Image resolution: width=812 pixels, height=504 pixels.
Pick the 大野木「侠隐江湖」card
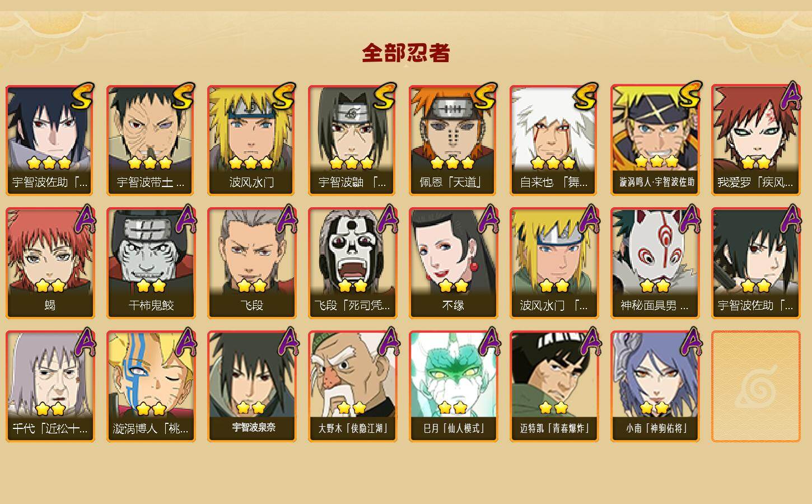click(x=352, y=386)
